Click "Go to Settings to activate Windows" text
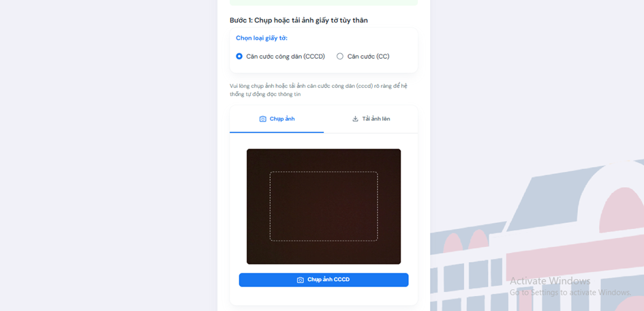 (x=570, y=293)
